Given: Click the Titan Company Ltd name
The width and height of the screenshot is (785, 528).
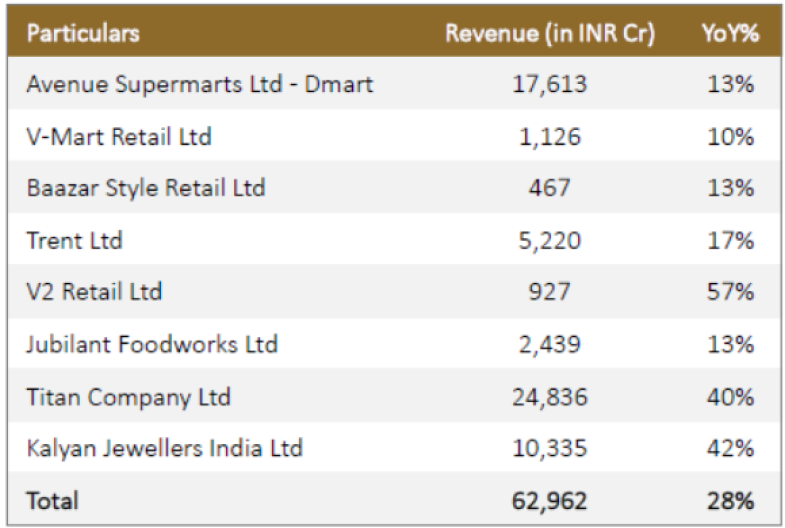Looking at the screenshot, I should [x=129, y=397].
